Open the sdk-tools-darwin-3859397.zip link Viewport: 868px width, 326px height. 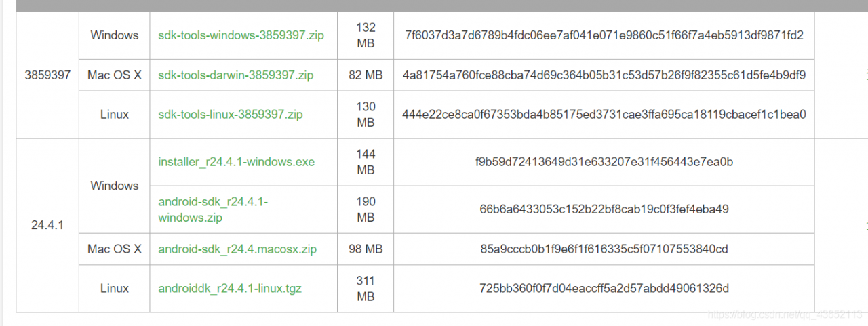pyautogui.click(x=235, y=75)
